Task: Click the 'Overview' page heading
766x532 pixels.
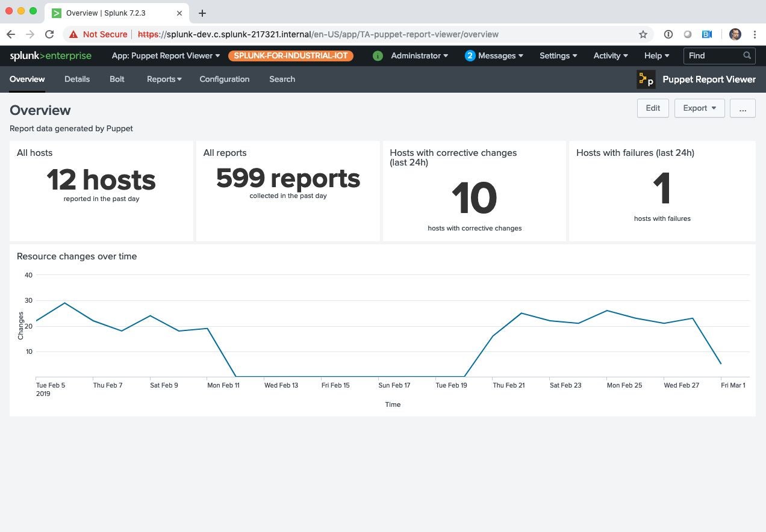Action: coord(40,110)
